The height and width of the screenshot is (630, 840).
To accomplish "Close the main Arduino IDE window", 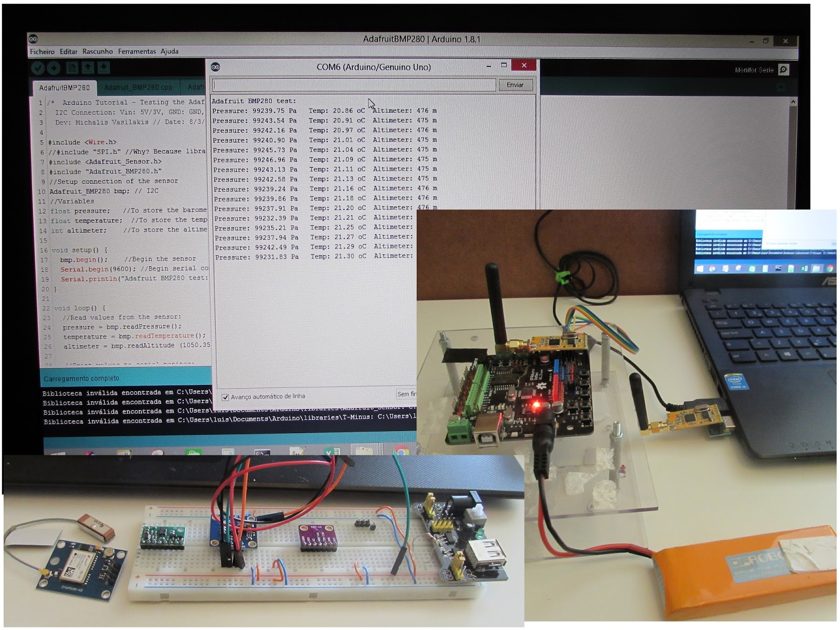I will (x=785, y=41).
